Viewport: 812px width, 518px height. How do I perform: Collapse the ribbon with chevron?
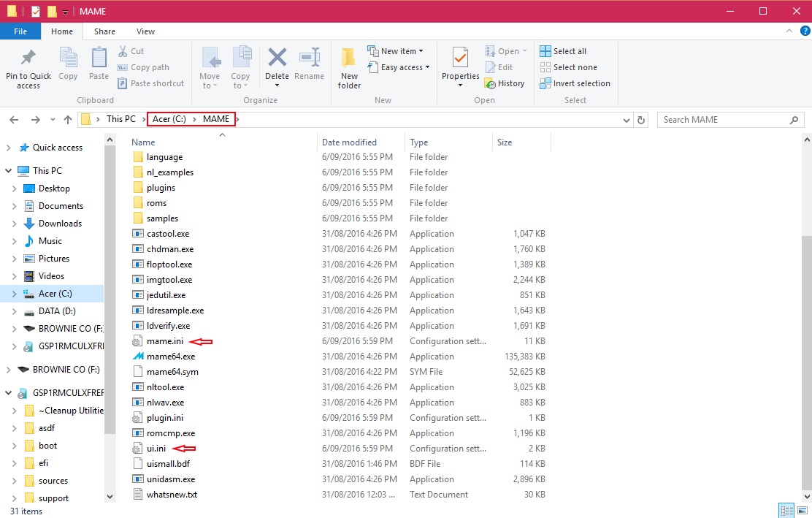(x=789, y=31)
